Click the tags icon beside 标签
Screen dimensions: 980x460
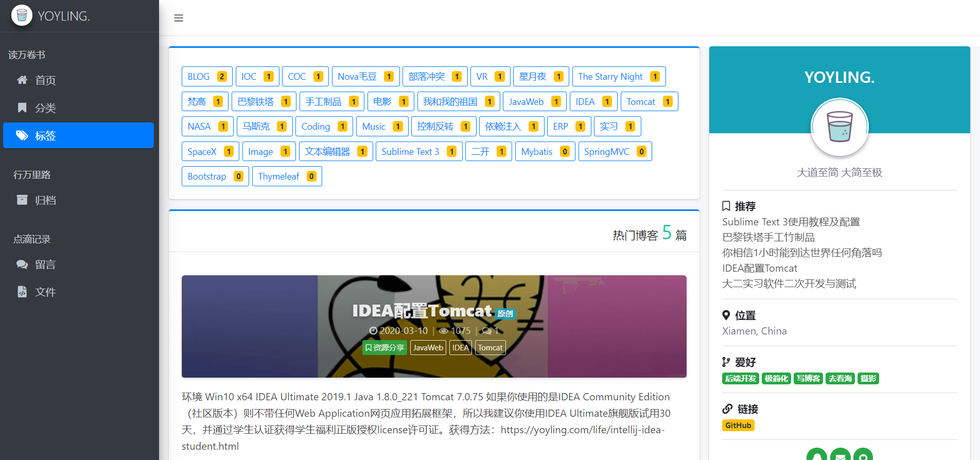click(x=22, y=135)
